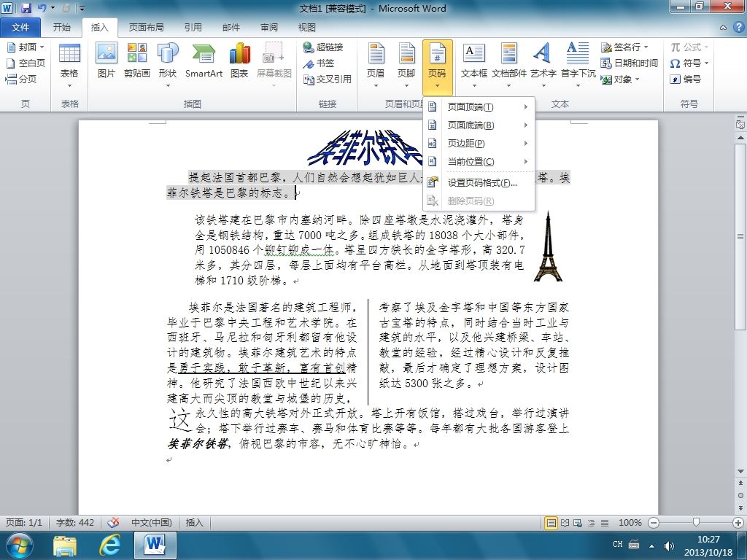Open the 文件 file tab

pos(20,28)
